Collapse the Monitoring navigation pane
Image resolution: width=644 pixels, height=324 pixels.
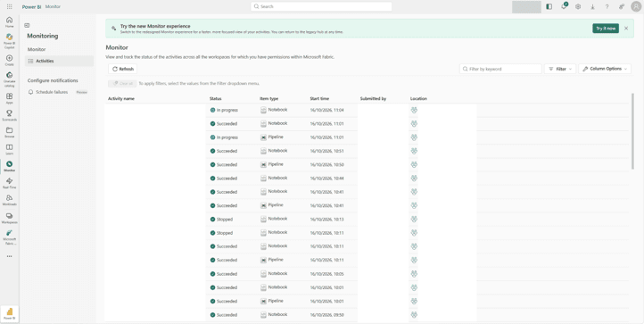[27, 26]
